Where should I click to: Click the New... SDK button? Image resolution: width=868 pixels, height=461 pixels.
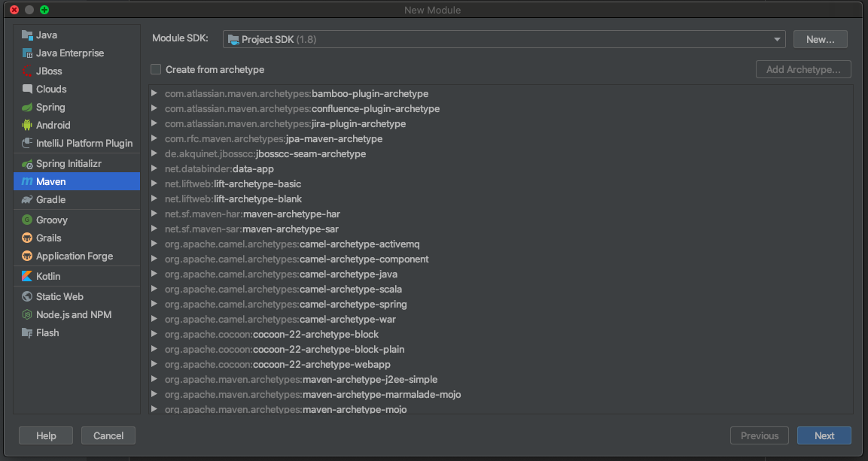coord(820,39)
